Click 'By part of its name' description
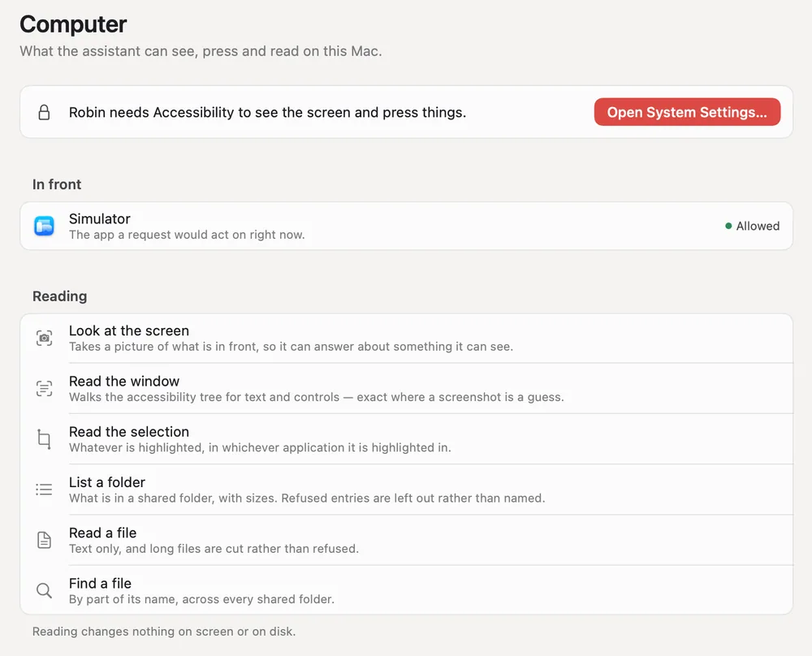Screen dimensions: 812x656 202,599
